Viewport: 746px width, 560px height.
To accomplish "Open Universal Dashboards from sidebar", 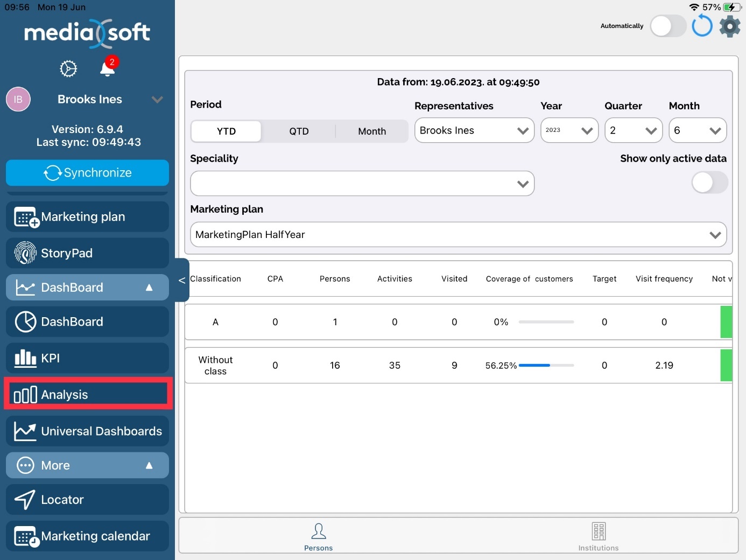I will [87, 431].
